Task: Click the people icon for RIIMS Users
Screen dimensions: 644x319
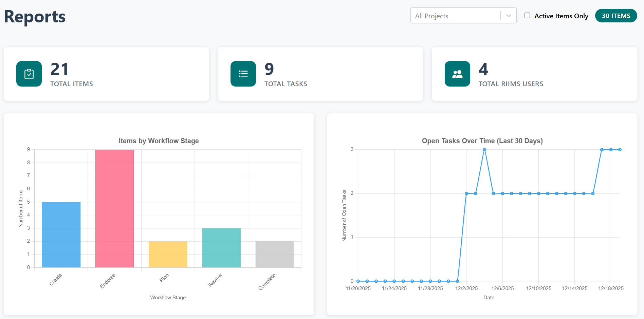Action: (457, 74)
